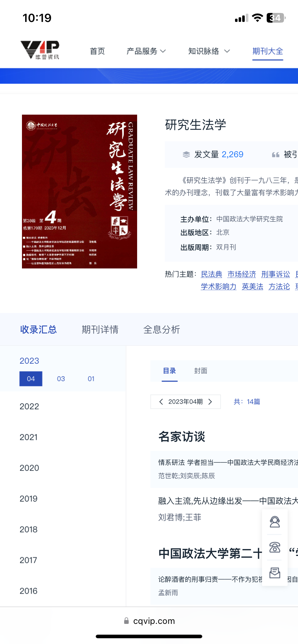Open the 刑事诉讼 hot topic link
This screenshot has height=644, width=298.
click(x=275, y=275)
